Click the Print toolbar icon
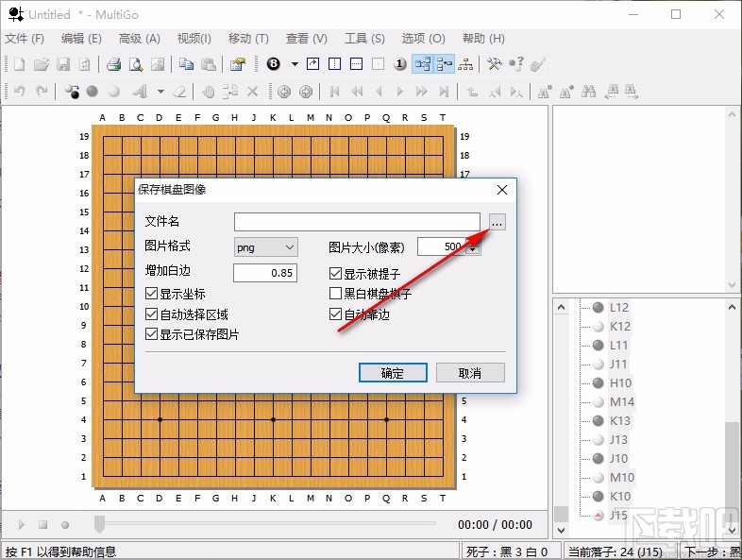This screenshot has height=560, width=742. (x=113, y=64)
